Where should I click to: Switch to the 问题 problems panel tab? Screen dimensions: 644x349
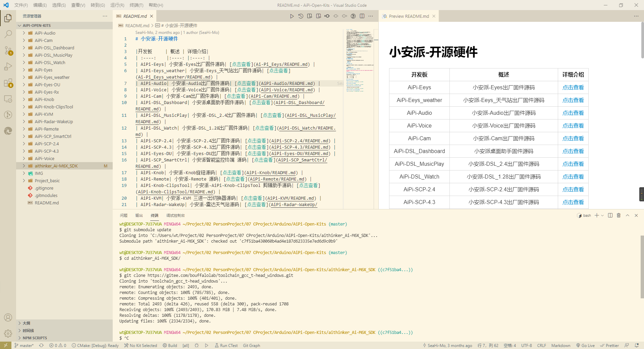click(x=124, y=215)
